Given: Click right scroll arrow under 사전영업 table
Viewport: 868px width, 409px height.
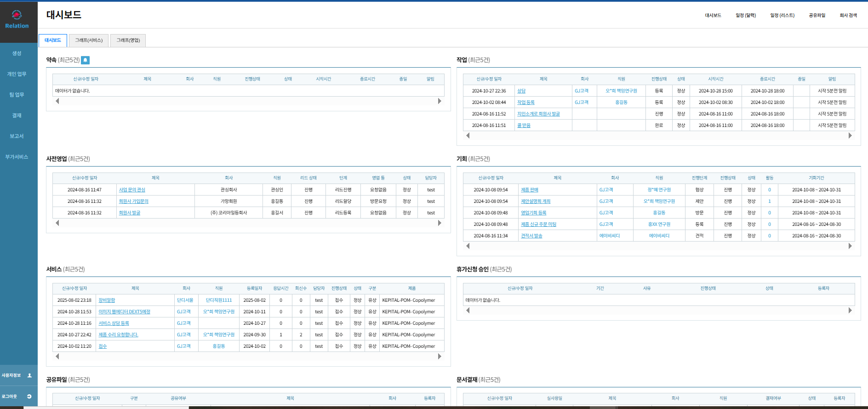Looking at the screenshot, I should point(440,223).
